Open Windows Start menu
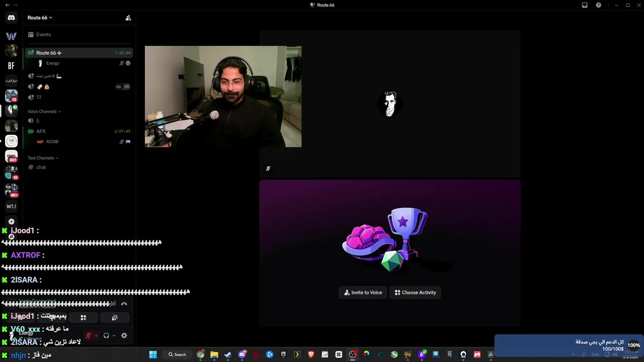Screen dimensions: 644x362 pyautogui.click(x=153, y=354)
